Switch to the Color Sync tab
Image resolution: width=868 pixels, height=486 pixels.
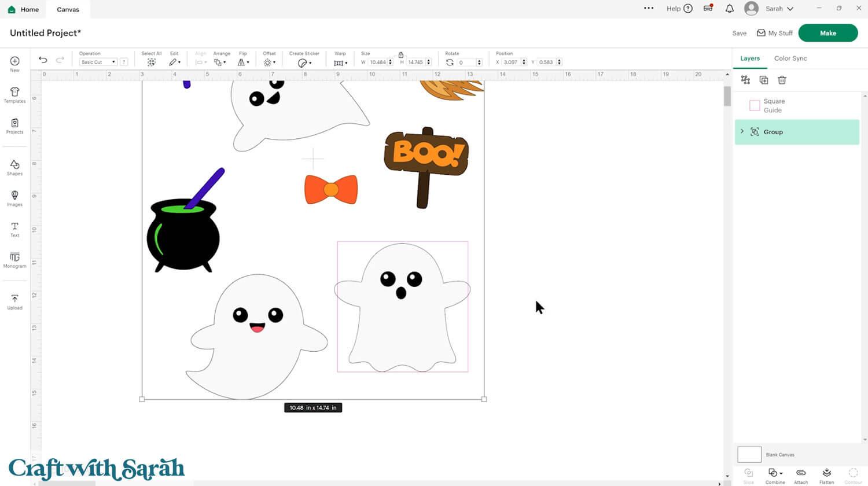click(790, 58)
